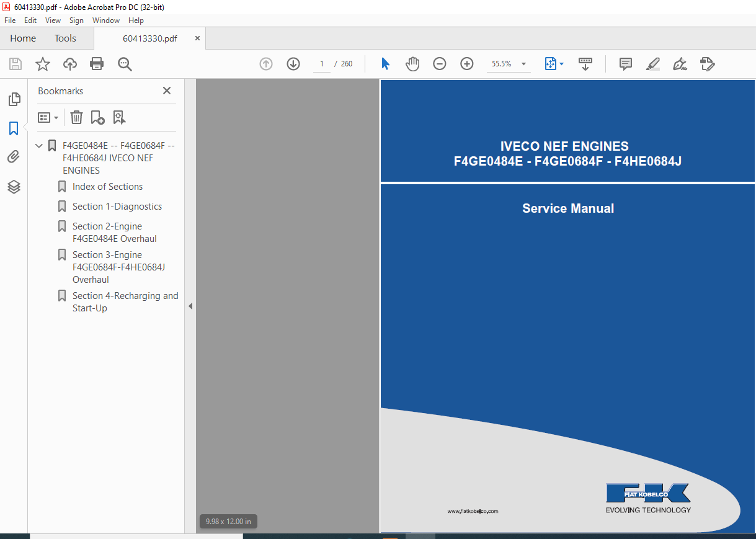Image resolution: width=756 pixels, height=539 pixels.
Task: Click the www.fiatkobelco.com link on page
Action: pos(473,512)
